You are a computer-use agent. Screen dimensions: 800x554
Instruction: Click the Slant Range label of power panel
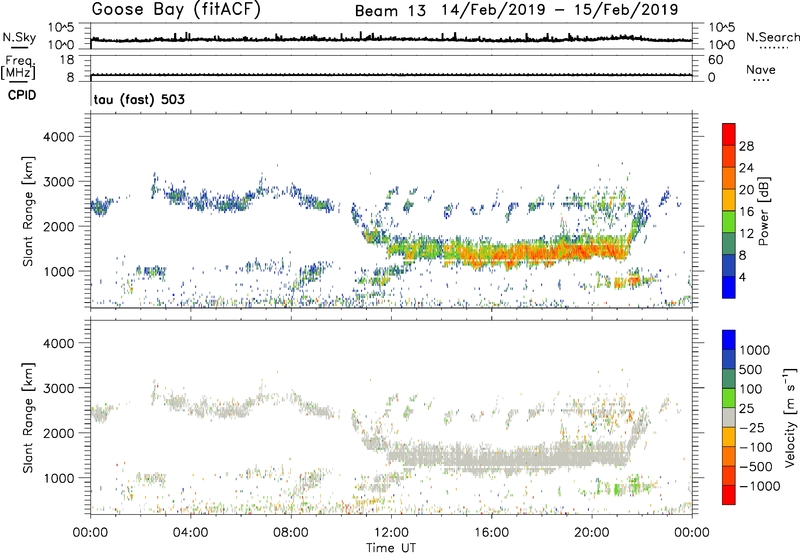(x=28, y=211)
